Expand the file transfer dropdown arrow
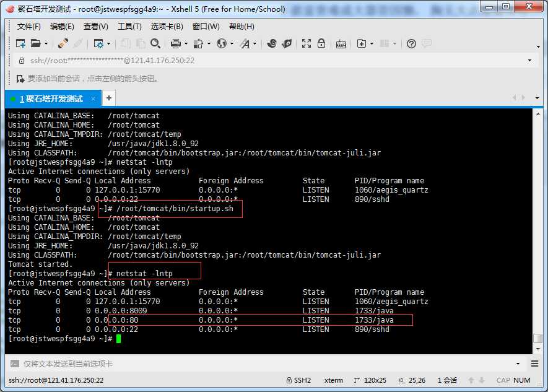Viewport: 548px width, 392px height. (209, 44)
